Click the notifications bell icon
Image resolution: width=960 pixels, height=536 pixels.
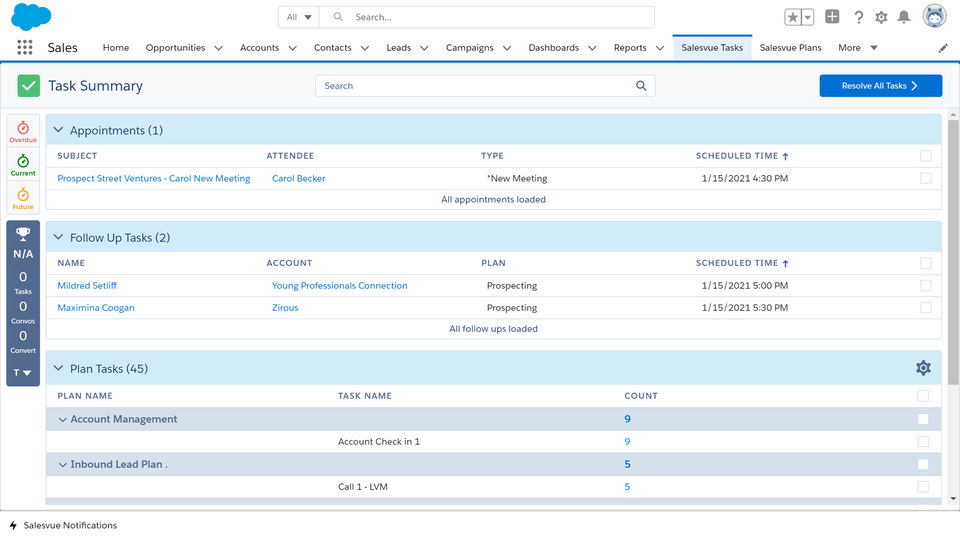[904, 17]
